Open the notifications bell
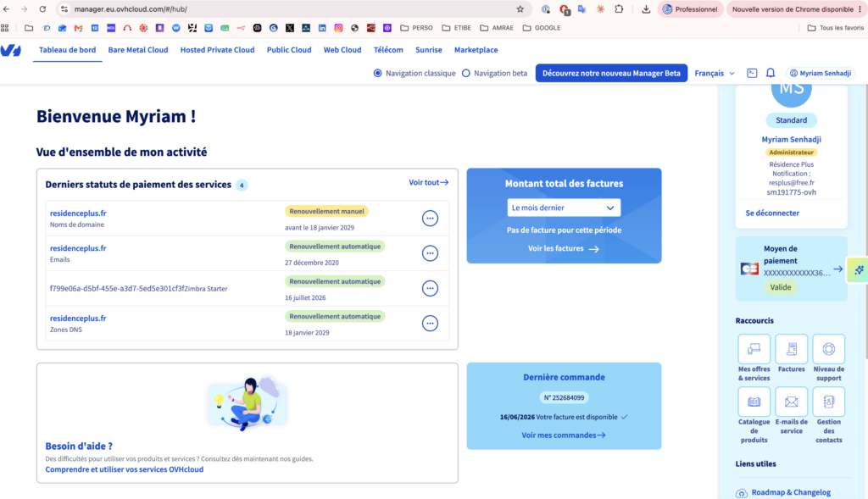This screenshot has width=868, height=499. (x=770, y=73)
